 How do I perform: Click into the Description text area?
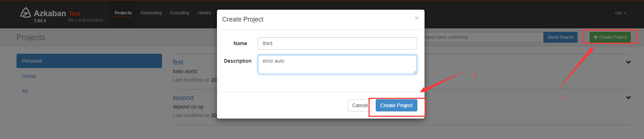point(337,64)
